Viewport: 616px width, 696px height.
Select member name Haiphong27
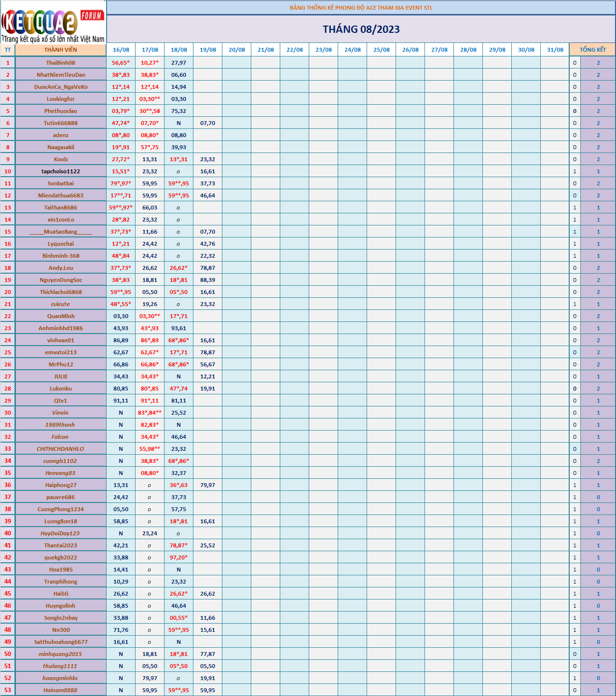click(61, 485)
